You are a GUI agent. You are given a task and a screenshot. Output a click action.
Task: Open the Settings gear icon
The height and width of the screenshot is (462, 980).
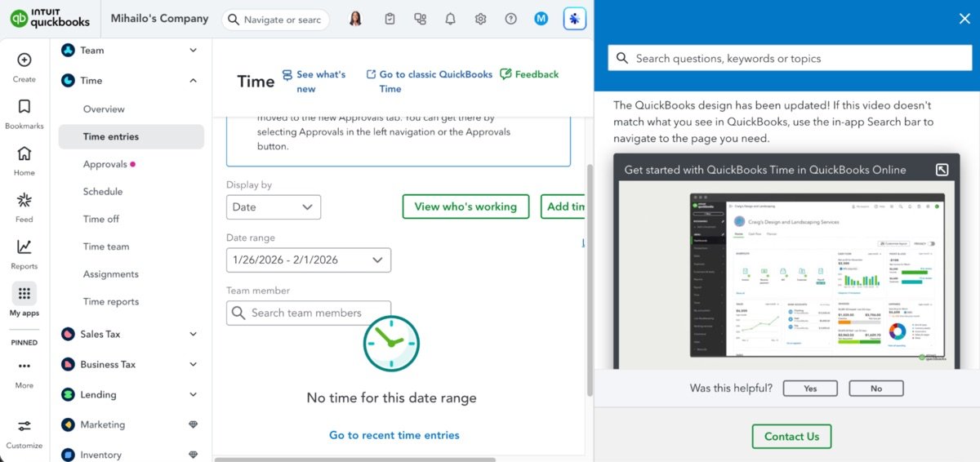click(x=481, y=19)
